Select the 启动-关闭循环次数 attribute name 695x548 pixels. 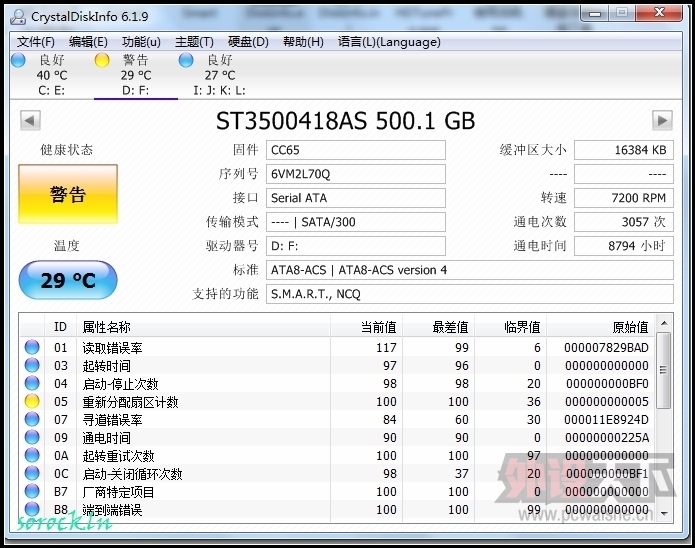132,474
